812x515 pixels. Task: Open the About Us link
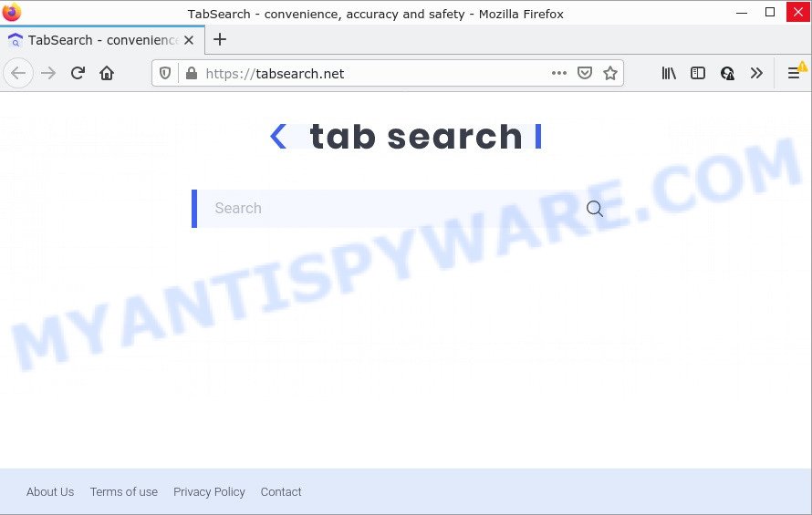tap(50, 491)
